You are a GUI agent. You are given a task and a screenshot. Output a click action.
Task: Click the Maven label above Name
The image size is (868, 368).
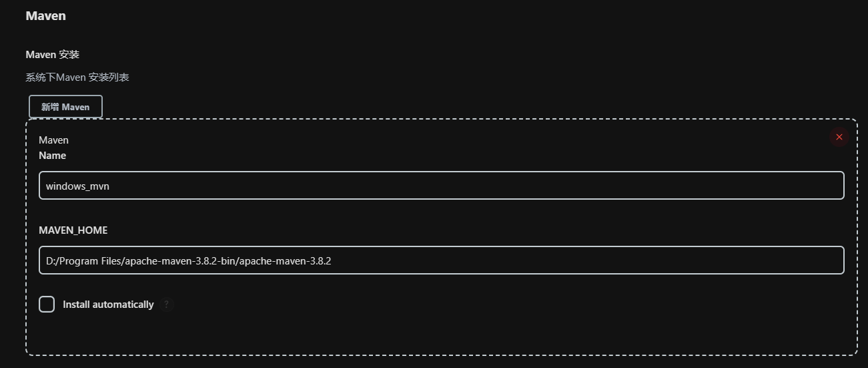coord(53,140)
